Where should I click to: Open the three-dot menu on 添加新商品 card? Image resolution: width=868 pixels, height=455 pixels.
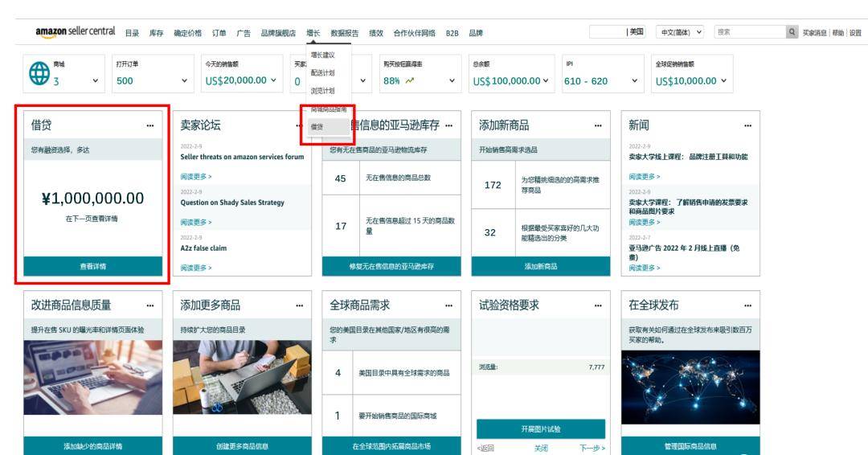coord(598,125)
